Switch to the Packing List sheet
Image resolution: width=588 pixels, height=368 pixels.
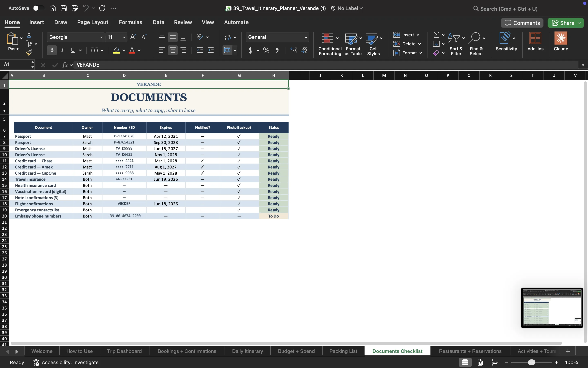(x=343, y=351)
